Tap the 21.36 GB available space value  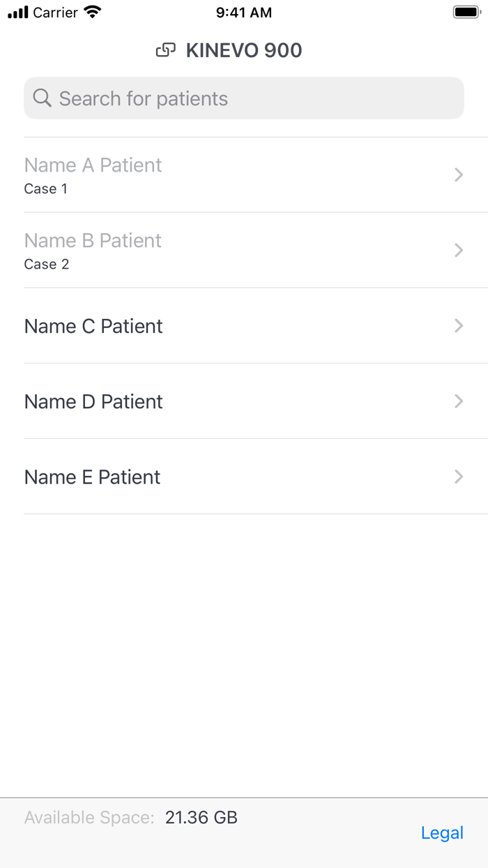[x=201, y=818]
